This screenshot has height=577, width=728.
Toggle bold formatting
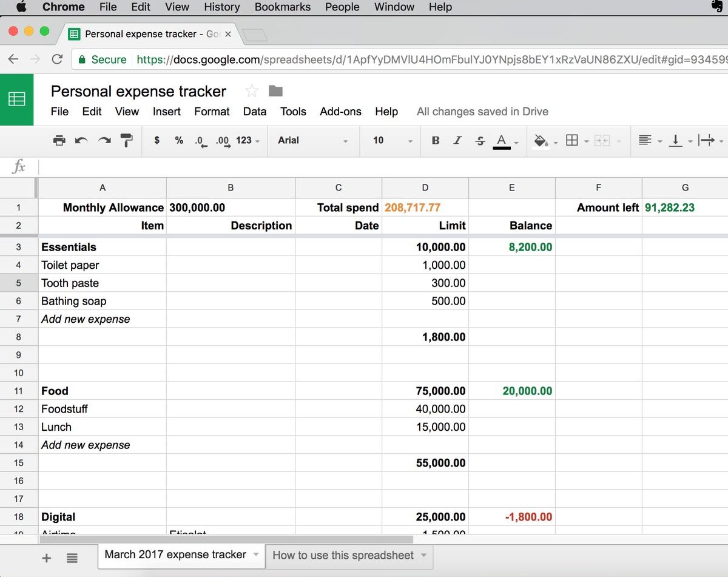[436, 140]
